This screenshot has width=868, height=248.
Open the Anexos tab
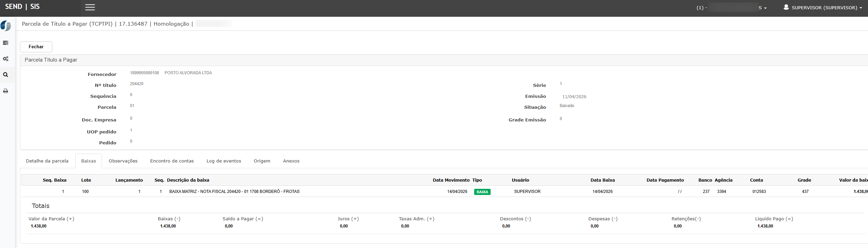291,161
